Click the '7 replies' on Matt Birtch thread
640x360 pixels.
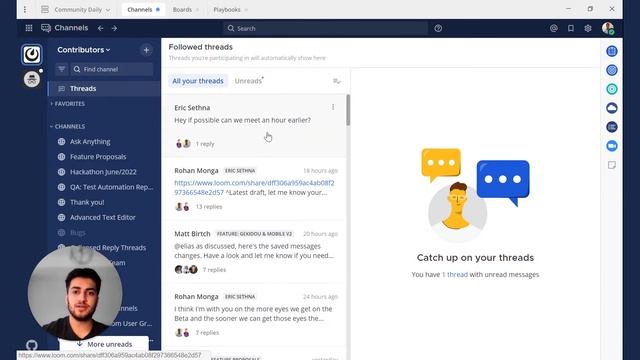(x=214, y=270)
